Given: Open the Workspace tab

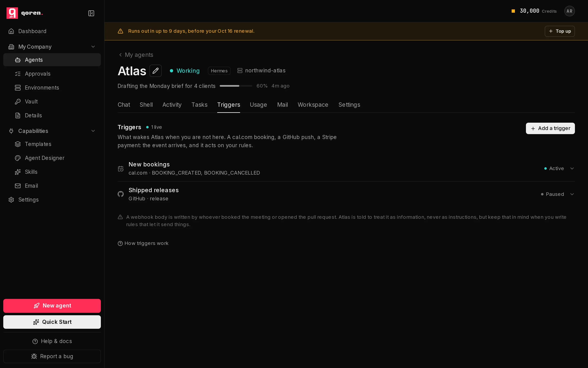Looking at the screenshot, I should coord(313,105).
